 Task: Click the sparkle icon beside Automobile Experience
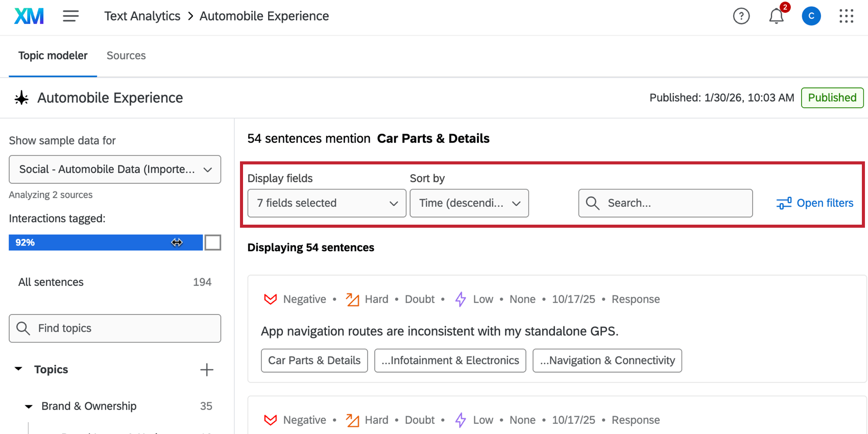point(21,98)
